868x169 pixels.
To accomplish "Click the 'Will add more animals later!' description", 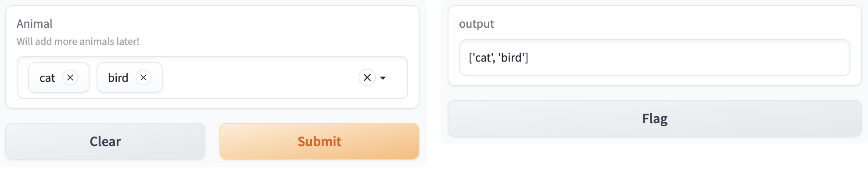I will coord(78,41).
